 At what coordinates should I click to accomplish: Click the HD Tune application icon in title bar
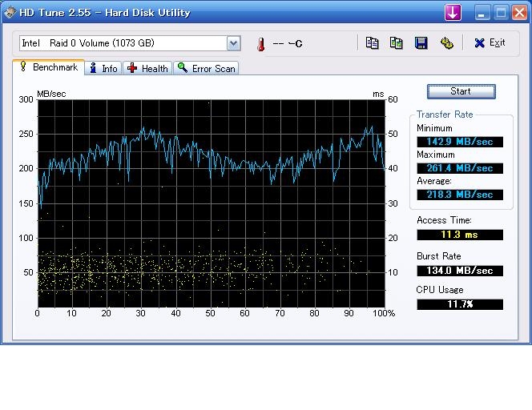click(10, 13)
